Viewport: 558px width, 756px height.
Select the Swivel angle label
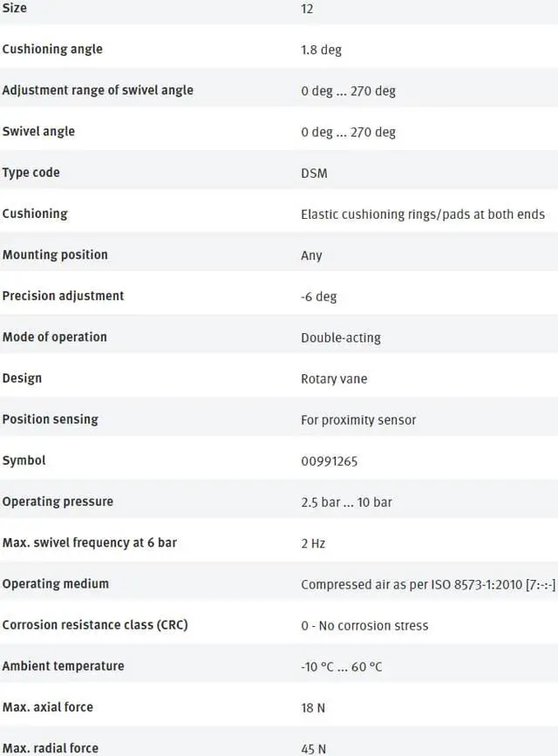[38, 132]
